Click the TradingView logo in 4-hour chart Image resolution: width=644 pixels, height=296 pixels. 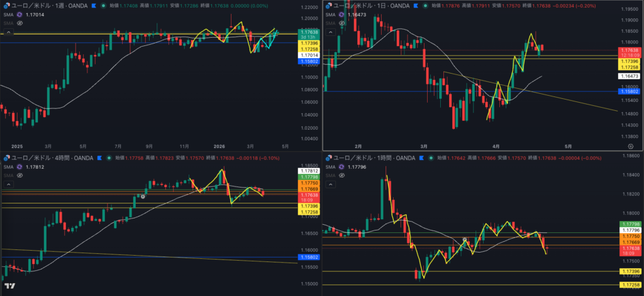(9, 288)
